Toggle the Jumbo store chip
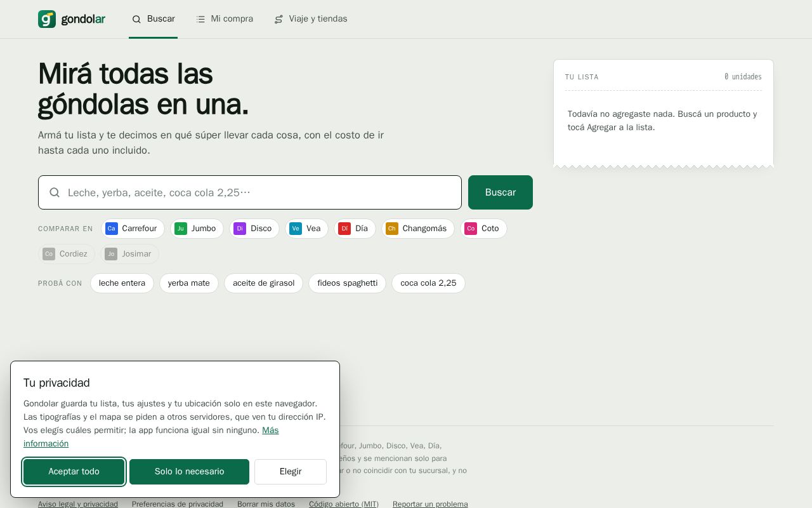 [x=197, y=229]
